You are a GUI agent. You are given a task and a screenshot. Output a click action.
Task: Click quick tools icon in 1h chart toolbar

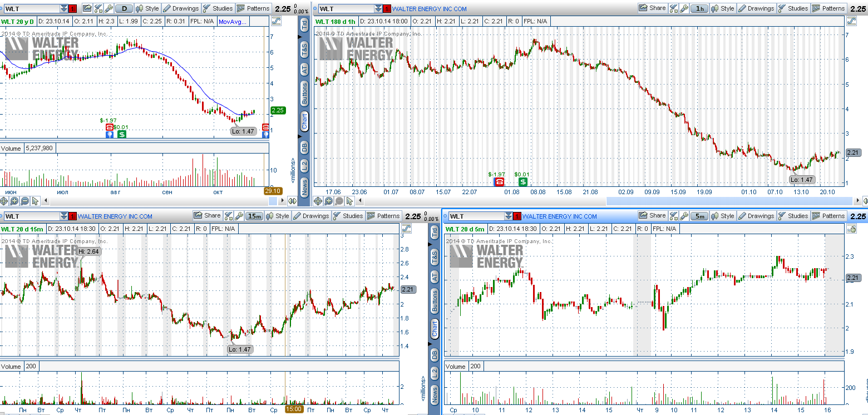click(674, 8)
